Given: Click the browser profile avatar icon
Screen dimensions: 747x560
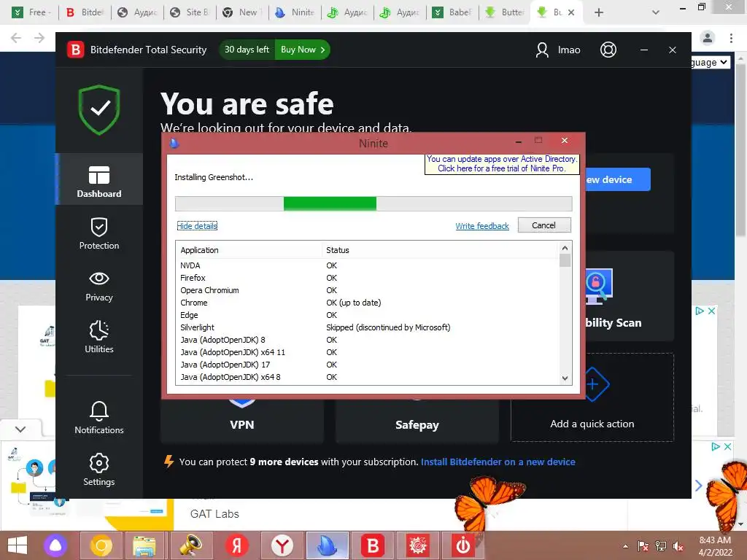Looking at the screenshot, I should tap(708, 38).
